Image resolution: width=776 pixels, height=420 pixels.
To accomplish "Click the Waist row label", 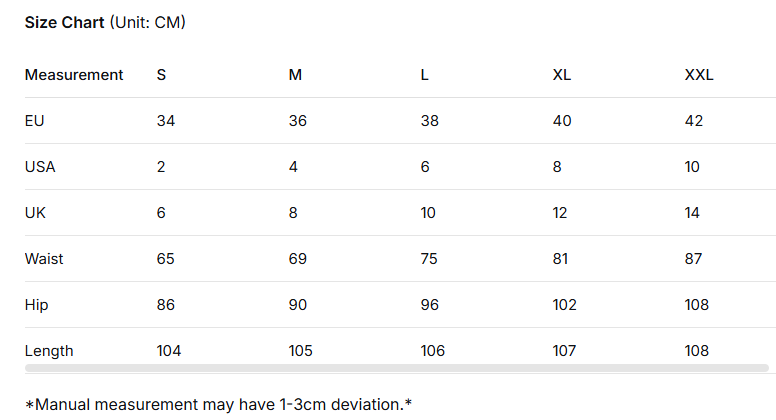I will [x=44, y=259].
